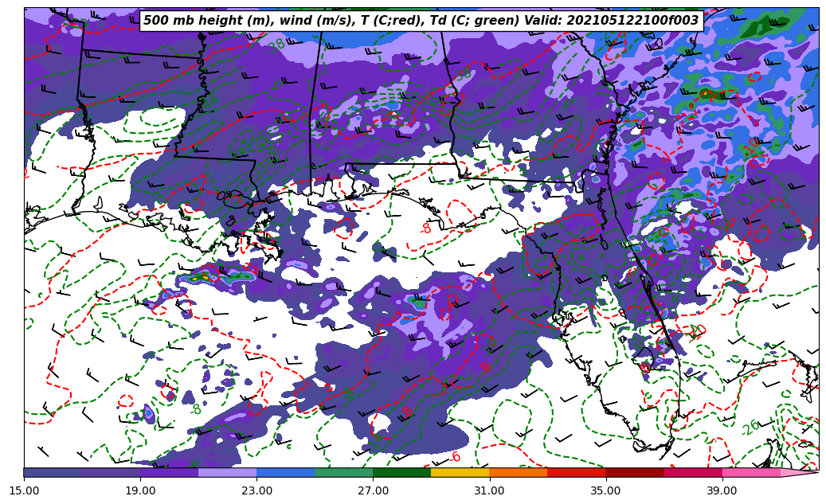Click the blue colorbar segment after 23.00

[x=285, y=472]
